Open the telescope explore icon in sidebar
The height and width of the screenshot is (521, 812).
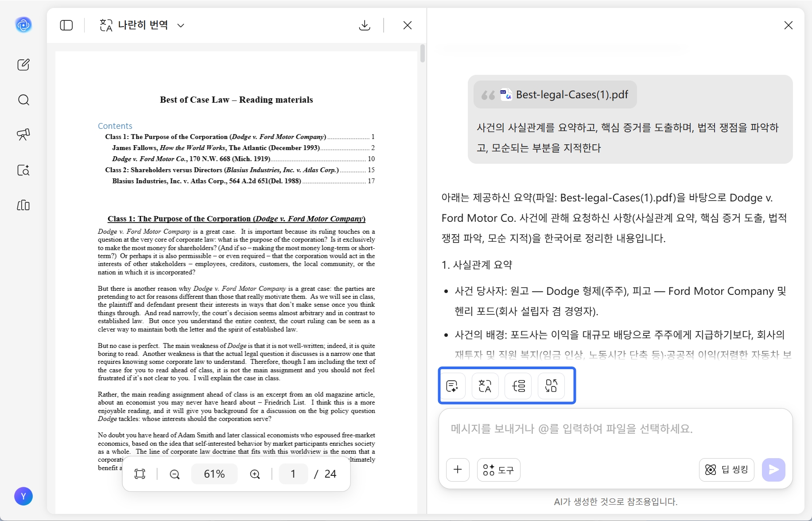23,135
